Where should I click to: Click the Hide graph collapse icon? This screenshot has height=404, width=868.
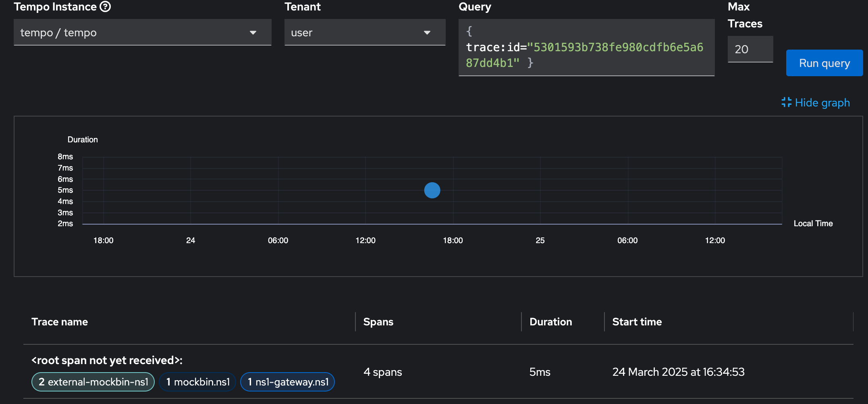pos(786,102)
